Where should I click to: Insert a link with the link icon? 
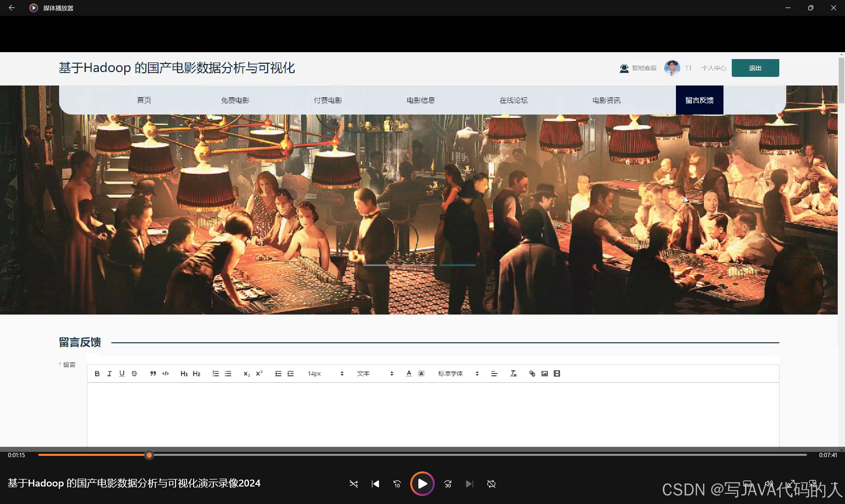coord(532,374)
